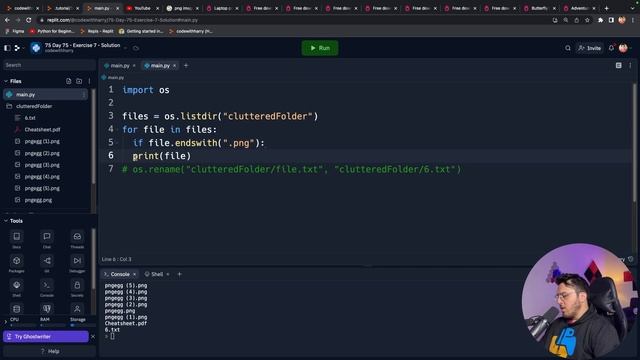Collapse the Files section

click(x=6, y=81)
